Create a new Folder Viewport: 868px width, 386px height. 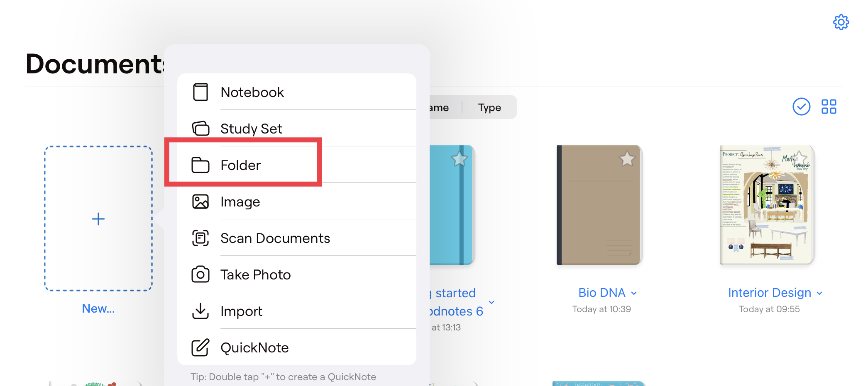tap(240, 165)
